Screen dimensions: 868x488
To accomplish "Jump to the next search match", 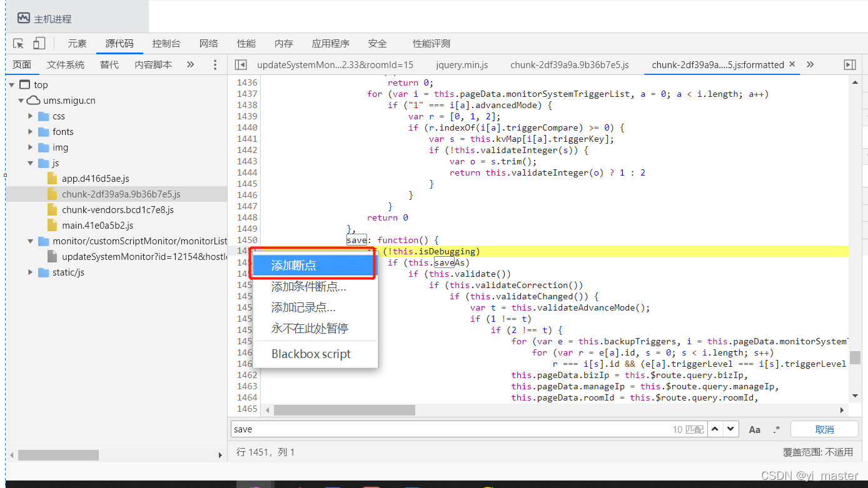I will click(732, 429).
